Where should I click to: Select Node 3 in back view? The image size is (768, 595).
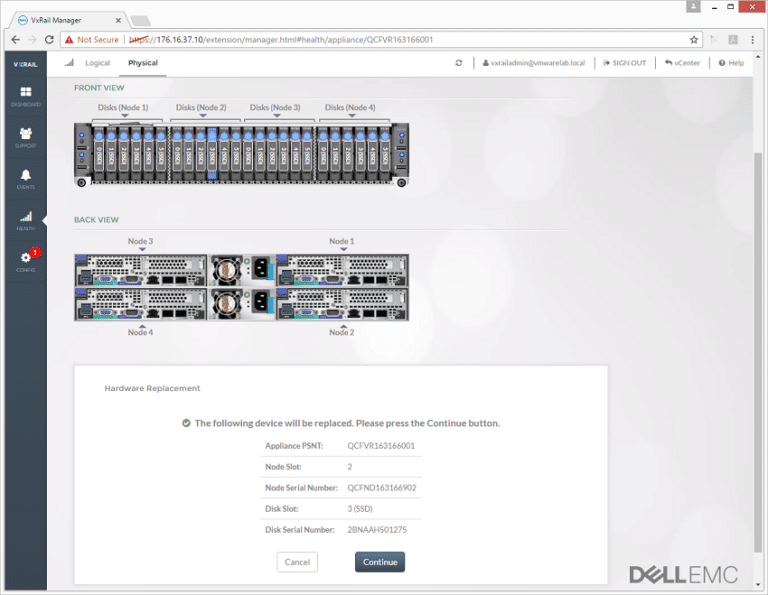[141, 270]
